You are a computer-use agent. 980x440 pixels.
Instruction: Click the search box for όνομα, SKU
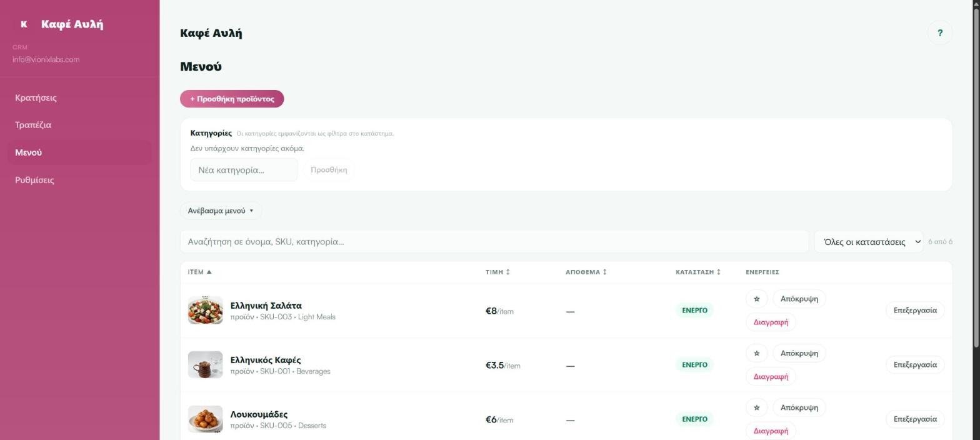494,242
